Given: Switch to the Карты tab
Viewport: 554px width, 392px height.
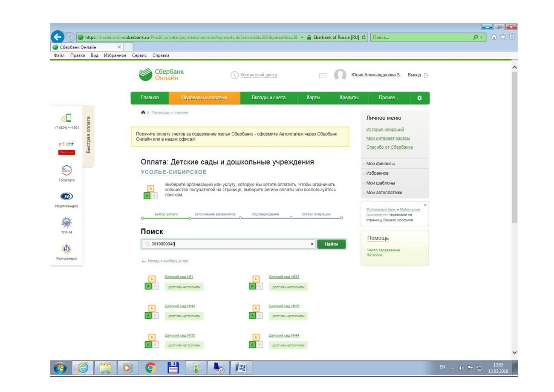Looking at the screenshot, I should [314, 98].
